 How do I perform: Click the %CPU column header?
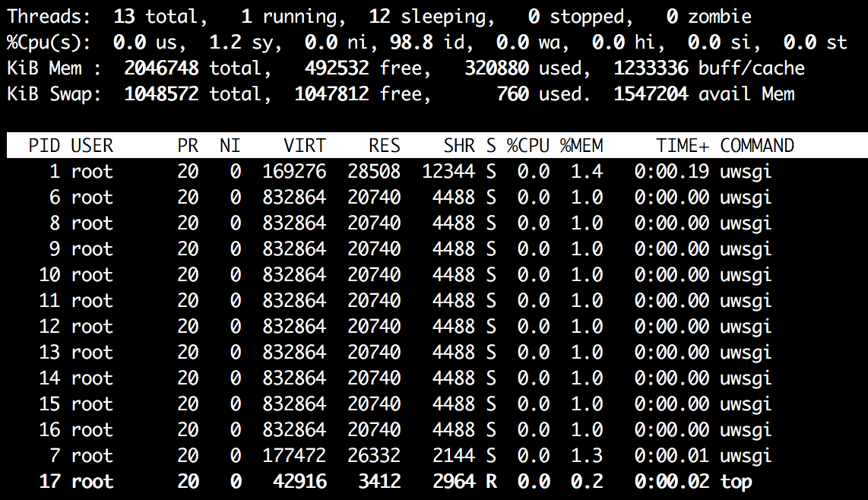[528, 146]
